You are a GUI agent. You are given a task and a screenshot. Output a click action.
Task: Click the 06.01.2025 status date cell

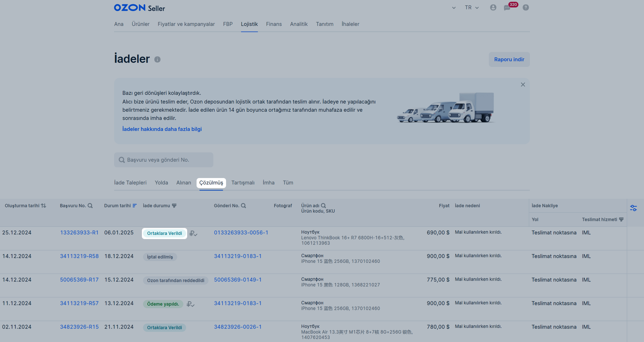click(119, 233)
